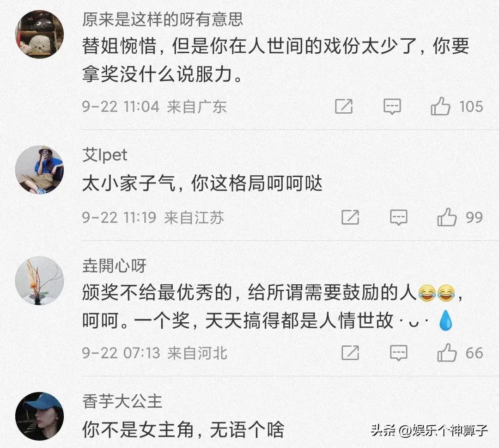Open the 垚開心呀 username link

pos(114,266)
